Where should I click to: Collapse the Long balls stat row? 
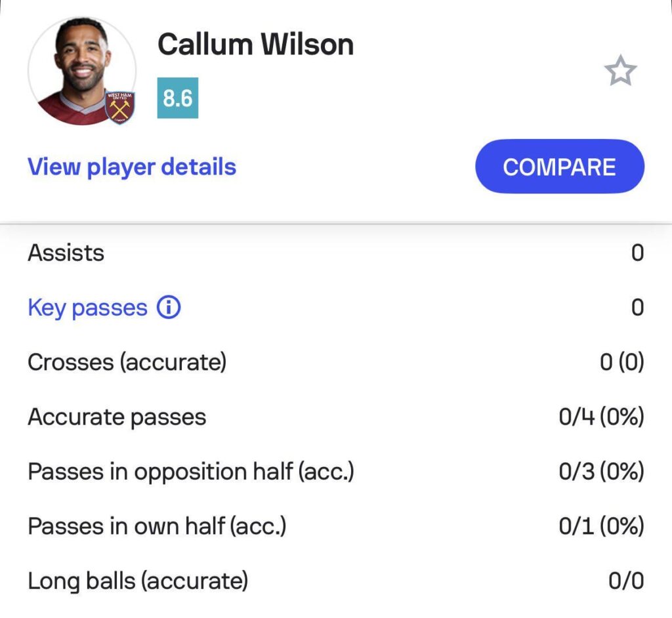pos(336,581)
